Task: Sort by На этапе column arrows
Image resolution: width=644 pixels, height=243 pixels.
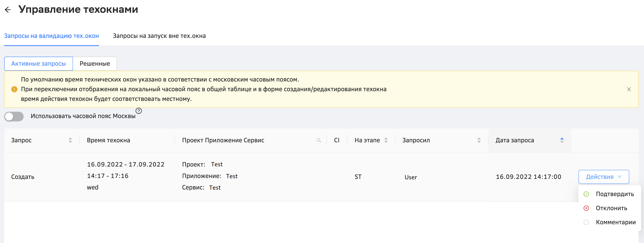Action: (x=386, y=140)
